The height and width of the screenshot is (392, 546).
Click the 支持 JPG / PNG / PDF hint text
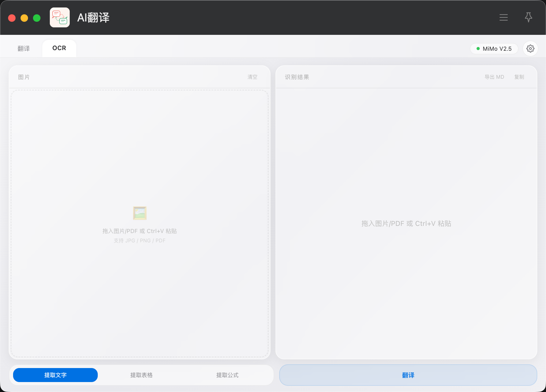[139, 240]
